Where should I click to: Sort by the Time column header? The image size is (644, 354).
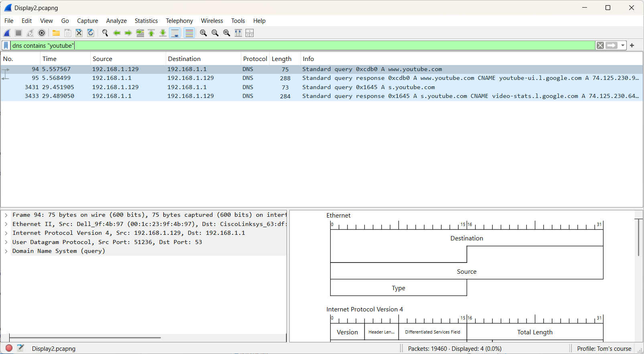coord(65,59)
